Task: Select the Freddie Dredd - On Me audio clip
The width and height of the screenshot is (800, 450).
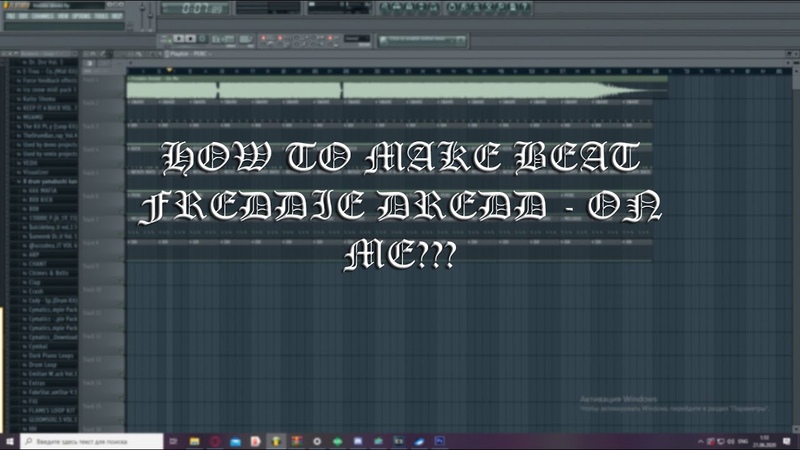Action: coord(397,87)
